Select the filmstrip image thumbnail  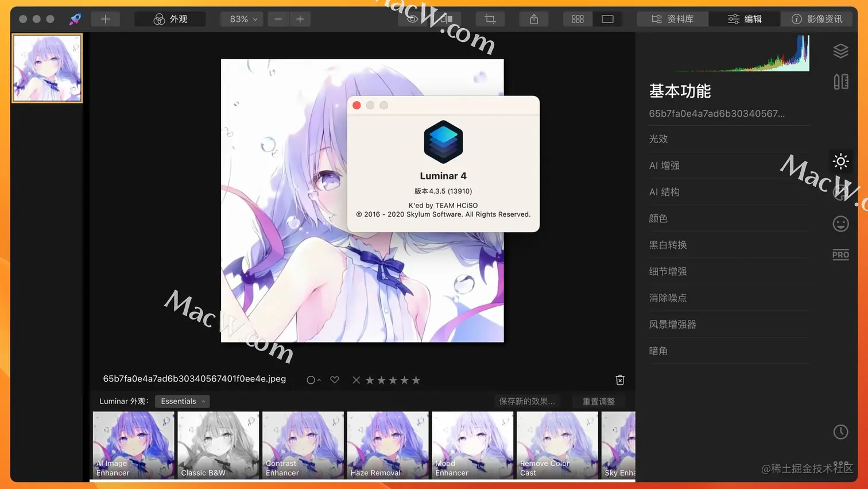47,68
